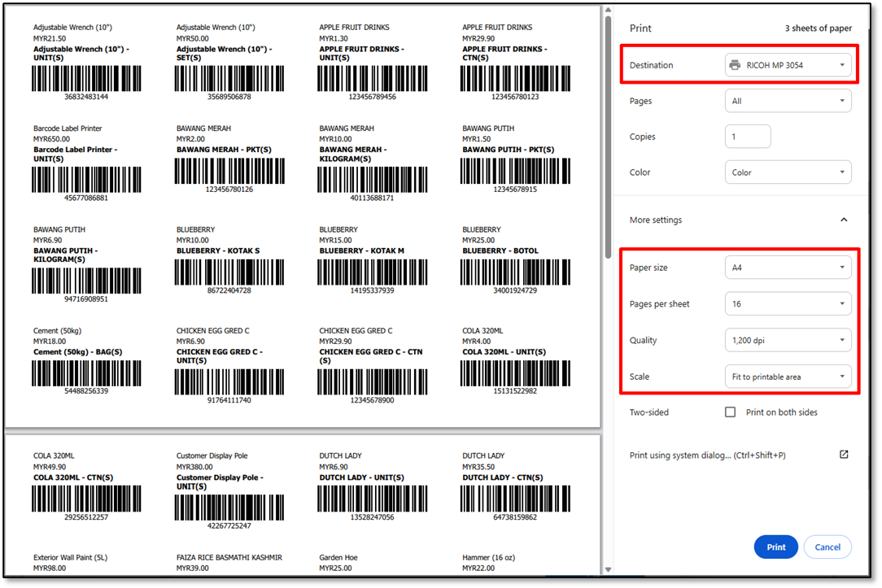Screen dimensions: 882x588
Task: Click bold label 'BAWANG MERAH - PKT(S)'
Action: tap(224, 150)
